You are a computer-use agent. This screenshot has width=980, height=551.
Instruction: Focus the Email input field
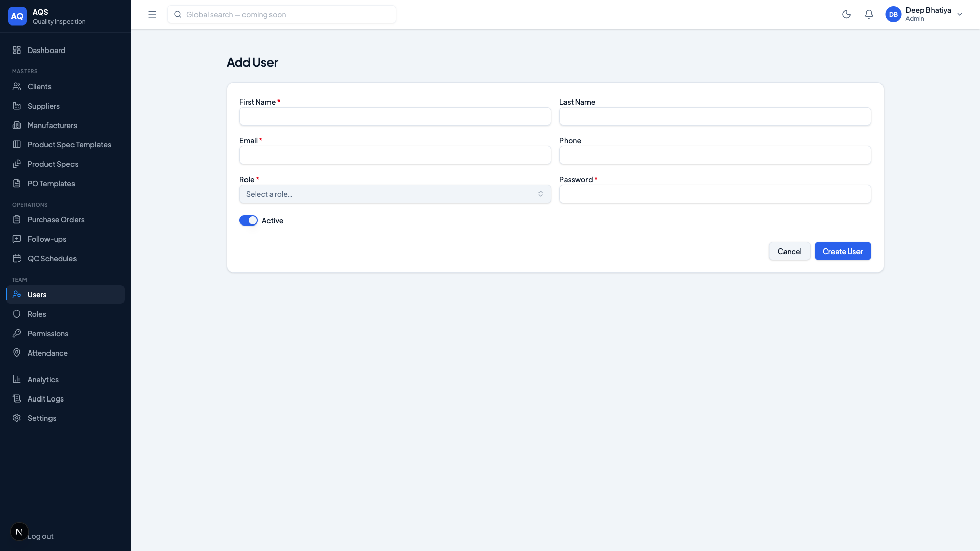click(395, 155)
